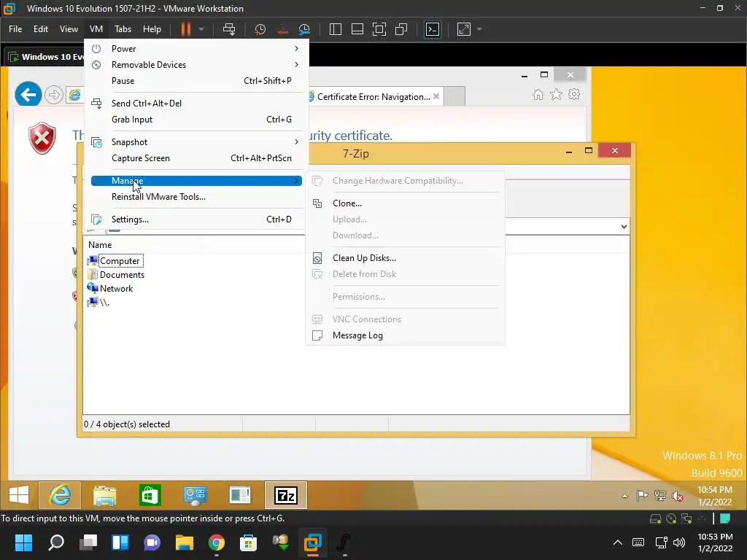Expand the Snapshot submenu

pyautogui.click(x=196, y=142)
